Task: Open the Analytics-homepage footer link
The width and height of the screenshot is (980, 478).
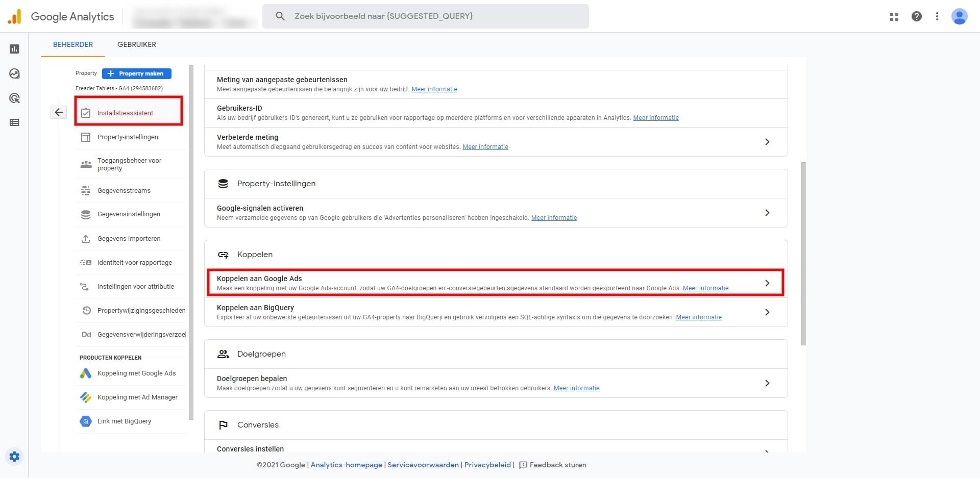Action: [346, 465]
